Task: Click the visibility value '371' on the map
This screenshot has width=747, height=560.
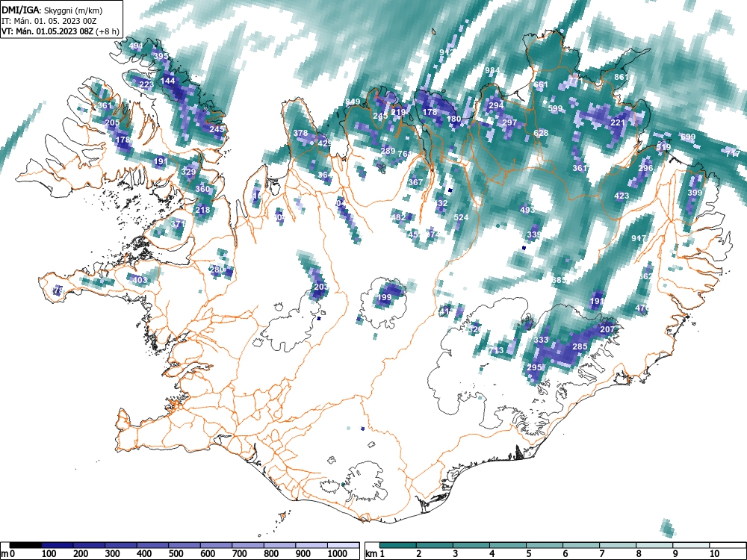Action: click(177, 223)
